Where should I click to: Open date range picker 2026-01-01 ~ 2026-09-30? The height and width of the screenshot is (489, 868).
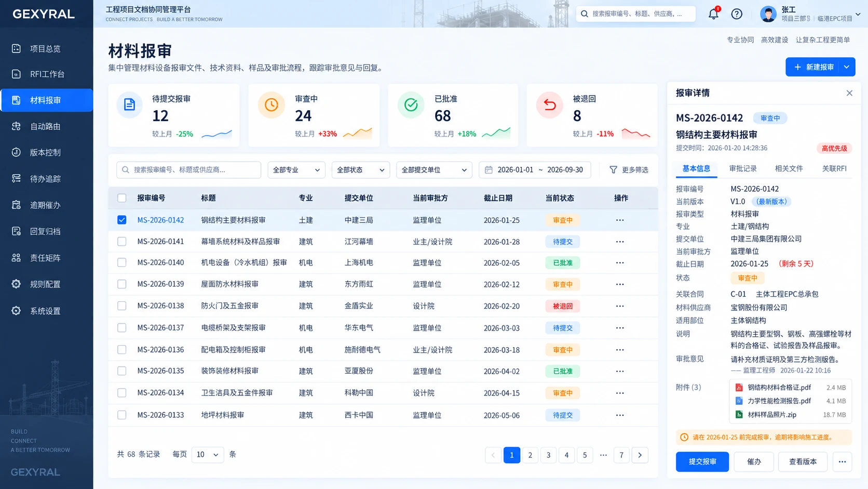click(535, 170)
